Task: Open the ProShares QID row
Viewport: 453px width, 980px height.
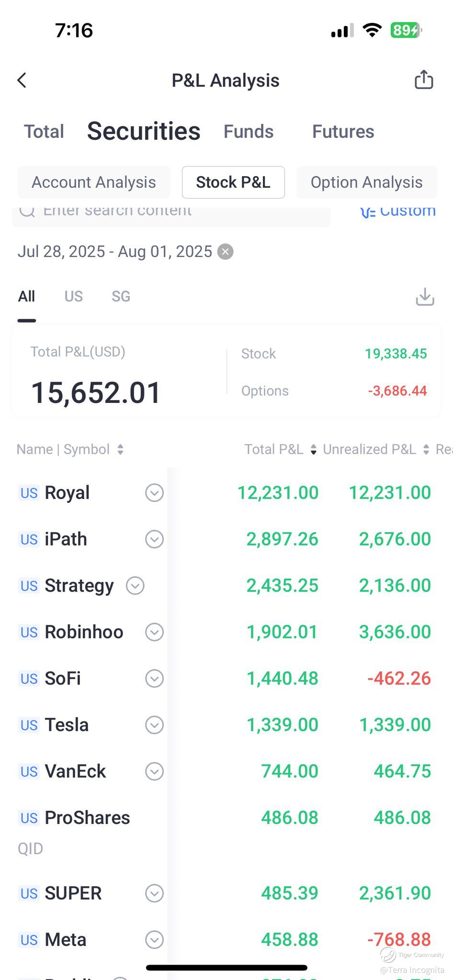Action: [226, 832]
